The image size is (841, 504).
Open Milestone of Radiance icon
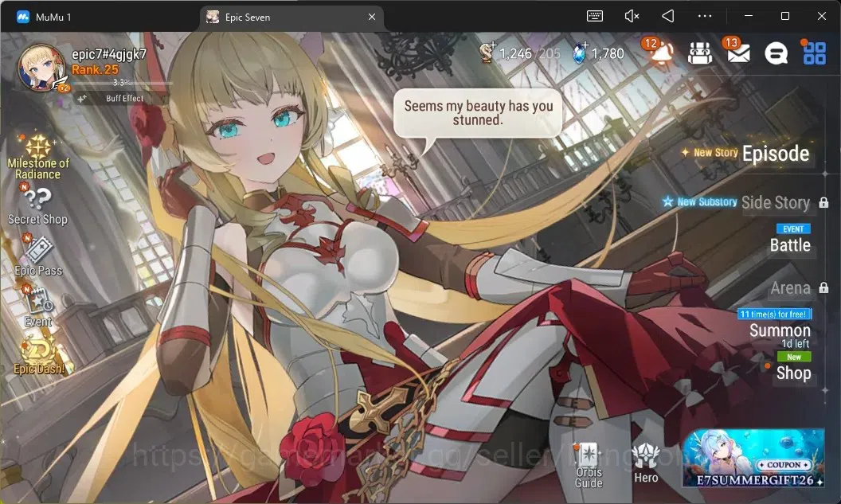38,148
